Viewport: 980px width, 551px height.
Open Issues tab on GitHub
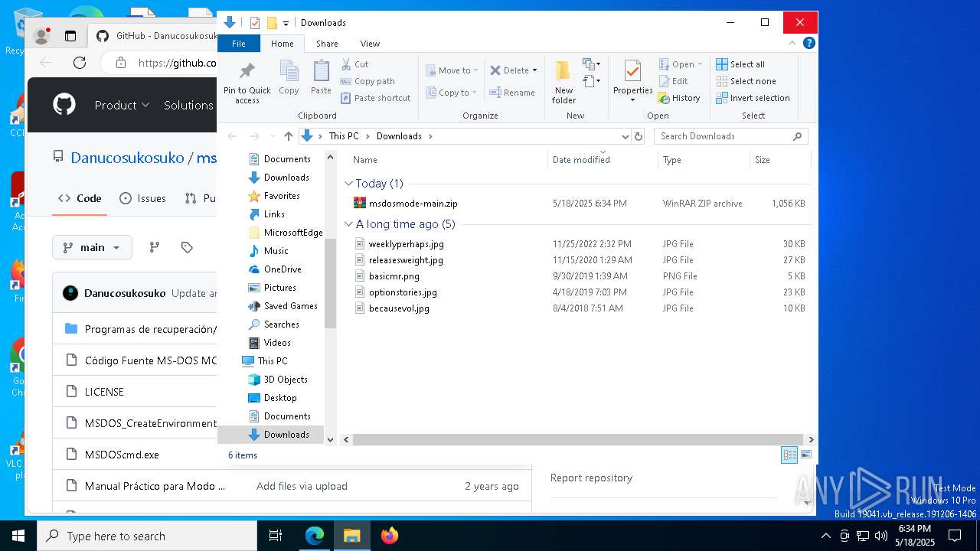[142, 198]
